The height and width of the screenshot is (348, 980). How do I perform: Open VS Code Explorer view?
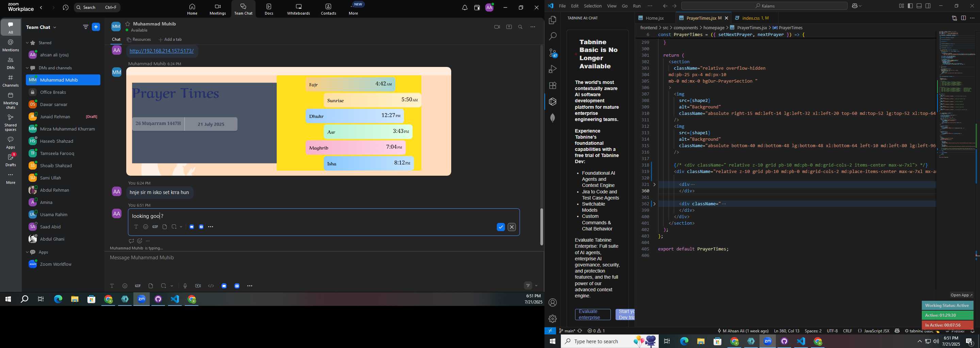point(553,20)
